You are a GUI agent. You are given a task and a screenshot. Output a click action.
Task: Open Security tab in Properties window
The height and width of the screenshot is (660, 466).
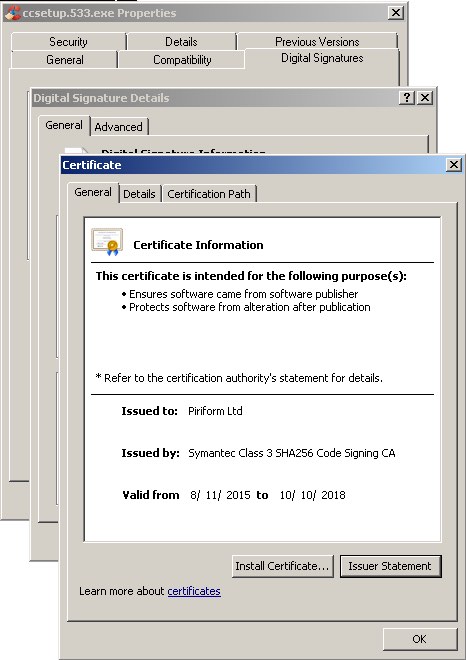click(68, 42)
